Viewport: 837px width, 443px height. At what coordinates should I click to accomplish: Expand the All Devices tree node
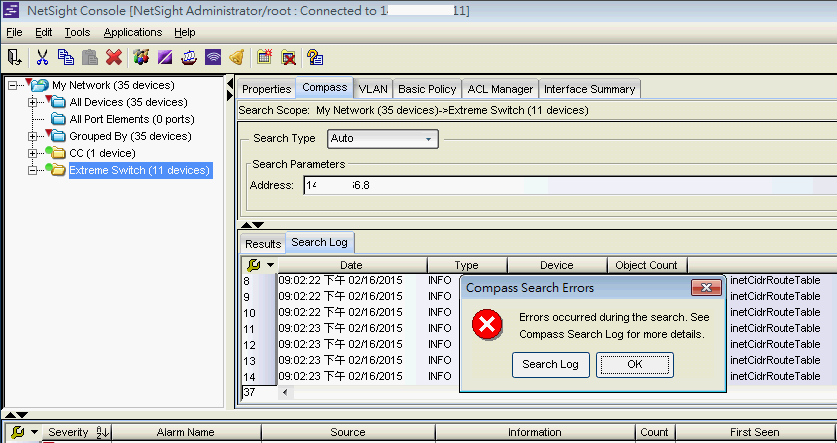pyautogui.click(x=33, y=102)
